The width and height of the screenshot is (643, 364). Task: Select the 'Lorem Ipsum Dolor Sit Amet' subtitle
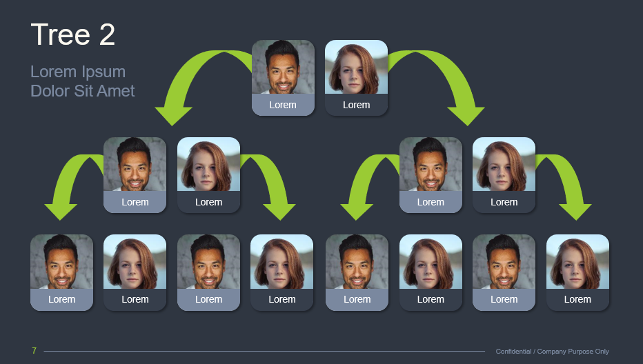click(x=82, y=81)
